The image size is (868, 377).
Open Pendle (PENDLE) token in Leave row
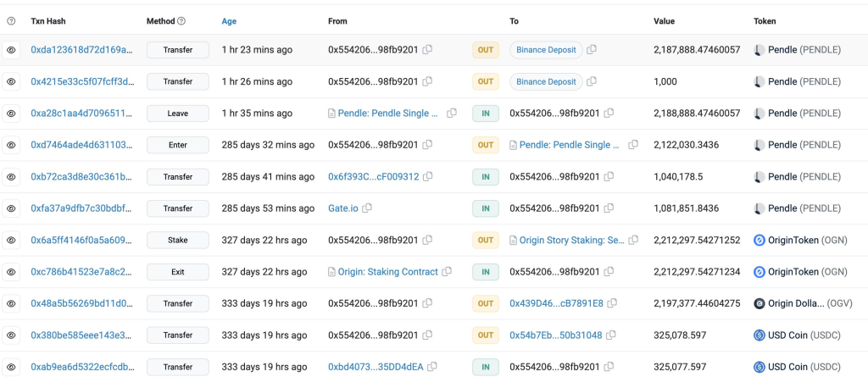(804, 114)
